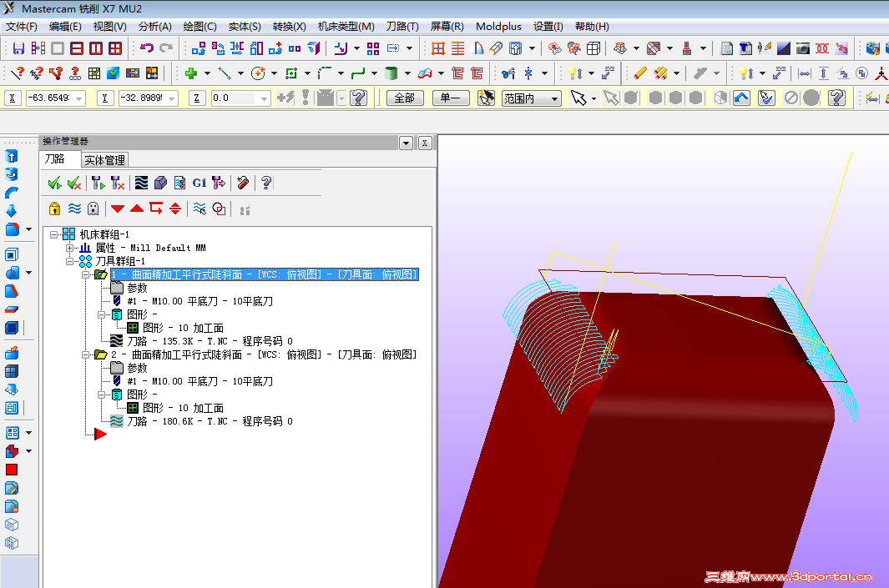Image resolution: width=889 pixels, height=588 pixels.
Task: Verify selected operations solid icon
Action: (x=160, y=183)
